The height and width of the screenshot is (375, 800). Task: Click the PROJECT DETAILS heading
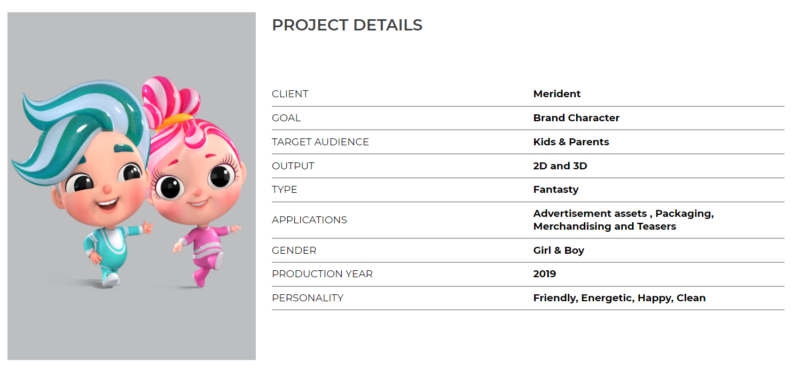[347, 25]
